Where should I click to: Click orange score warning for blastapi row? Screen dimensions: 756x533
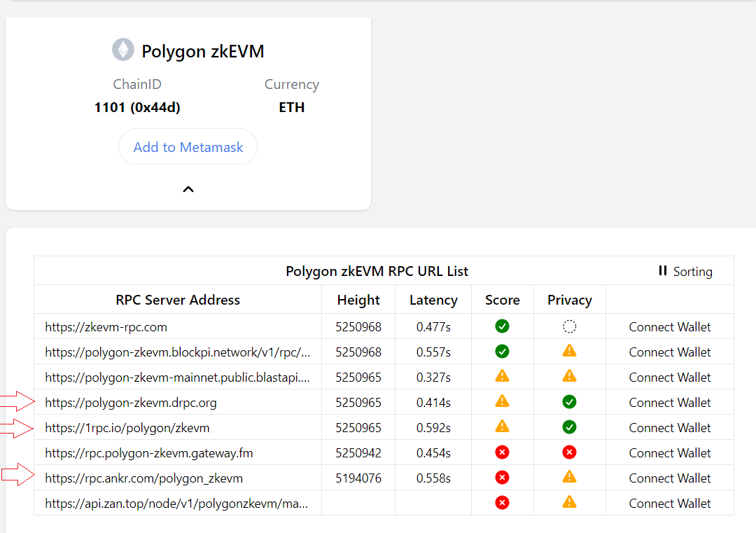502,376
